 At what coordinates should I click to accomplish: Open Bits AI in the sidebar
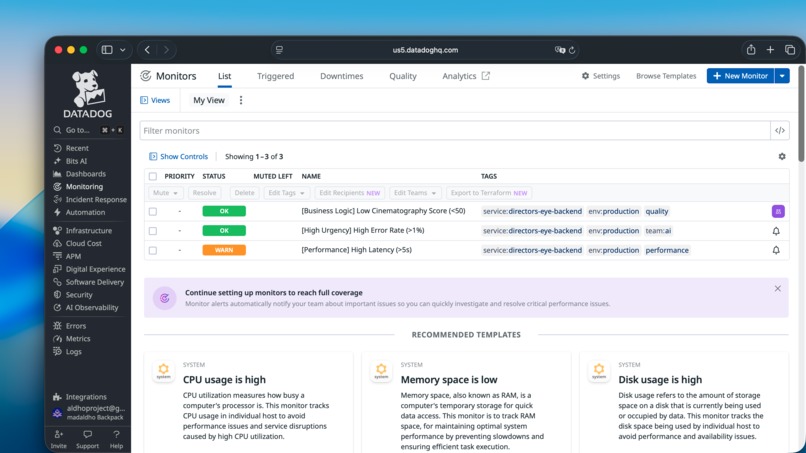coord(70,161)
